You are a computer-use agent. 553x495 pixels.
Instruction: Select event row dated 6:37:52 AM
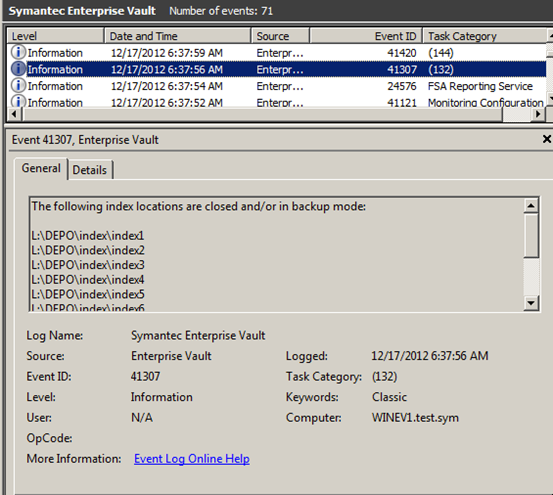(277, 101)
